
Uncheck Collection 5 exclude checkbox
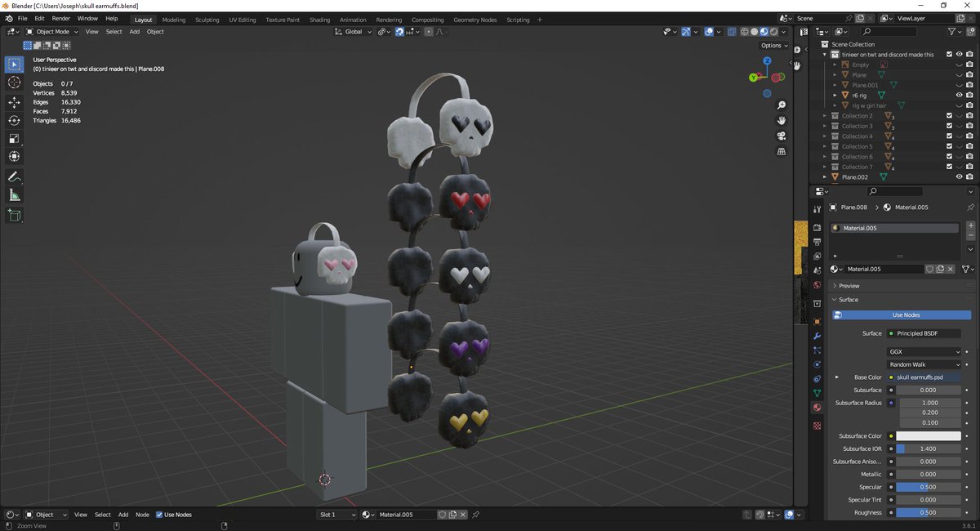pos(949,146)
